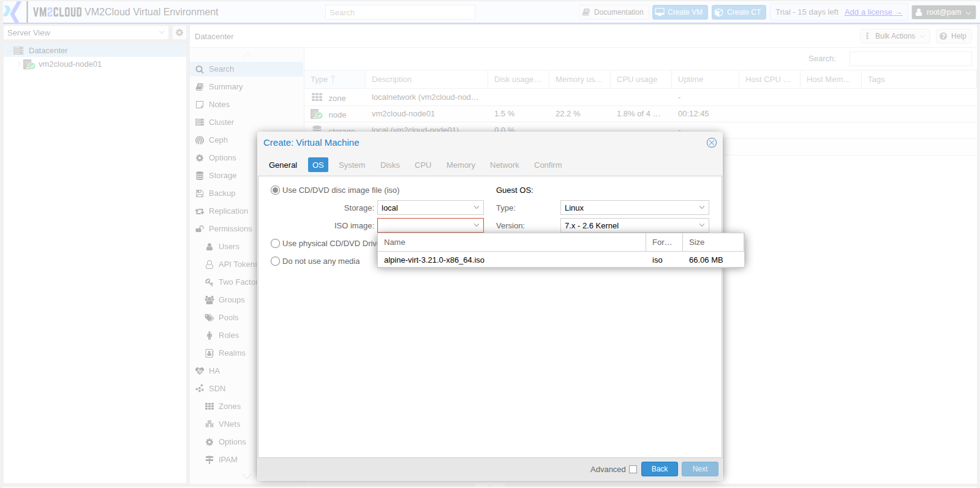Click the HA heartbeat icon
Screen dimensions: 980x488
point(200,371)
